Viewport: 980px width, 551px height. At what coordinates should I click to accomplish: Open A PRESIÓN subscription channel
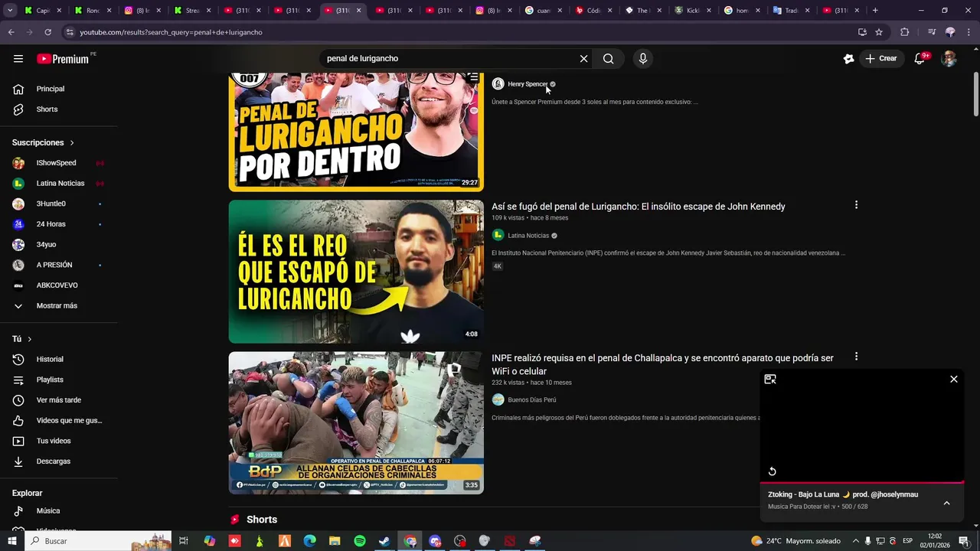60,265
